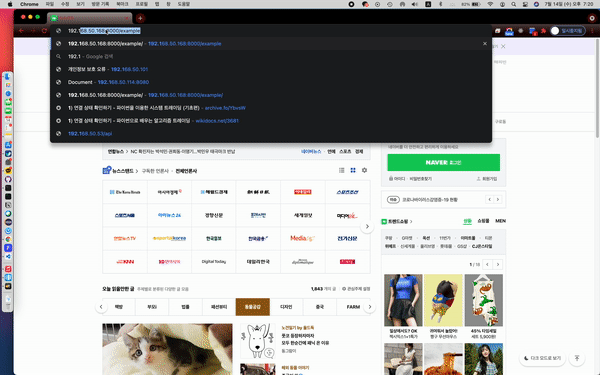Viewport: 600px width, 375px height.
Task: Open Bluetooth status in menu bar
Action: click(440, 4)
